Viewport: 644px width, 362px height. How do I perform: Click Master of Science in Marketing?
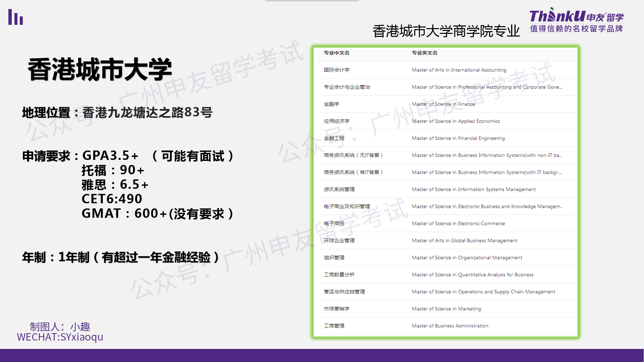point(446,309)
